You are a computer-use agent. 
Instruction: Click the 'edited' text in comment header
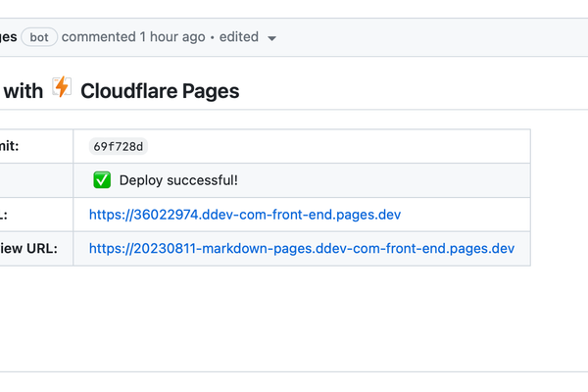239,37
